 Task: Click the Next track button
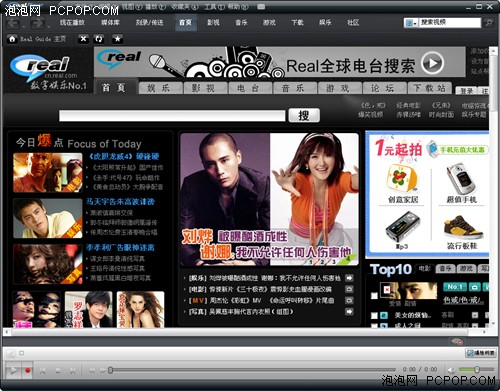(x=72, y=371)
